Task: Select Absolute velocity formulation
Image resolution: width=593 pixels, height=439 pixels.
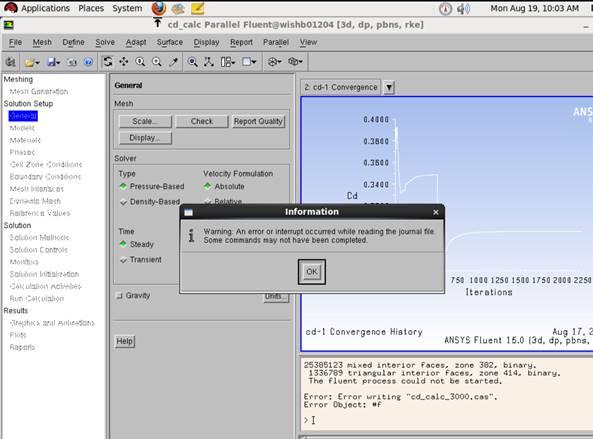Action: tap(224, 186)
